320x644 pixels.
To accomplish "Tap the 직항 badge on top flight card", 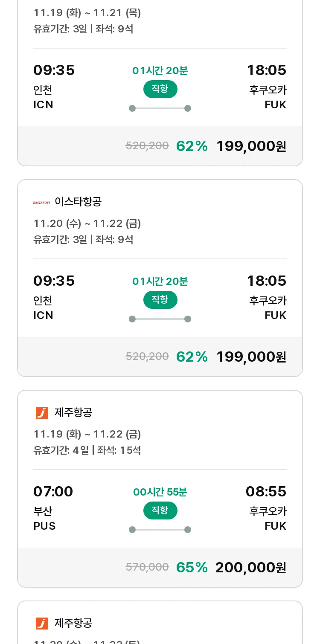I will click(160, 89).
